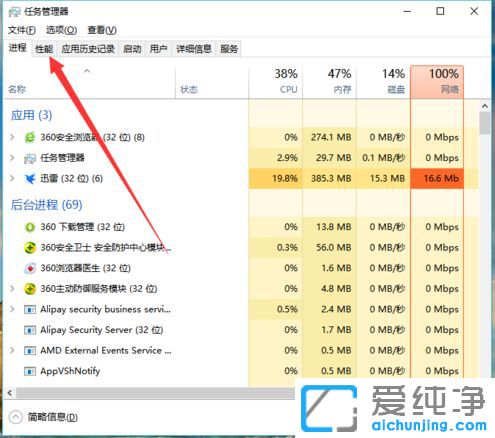
Task: Select the 360浏览器医生 (32 位) row name
Action: point(85,268)
